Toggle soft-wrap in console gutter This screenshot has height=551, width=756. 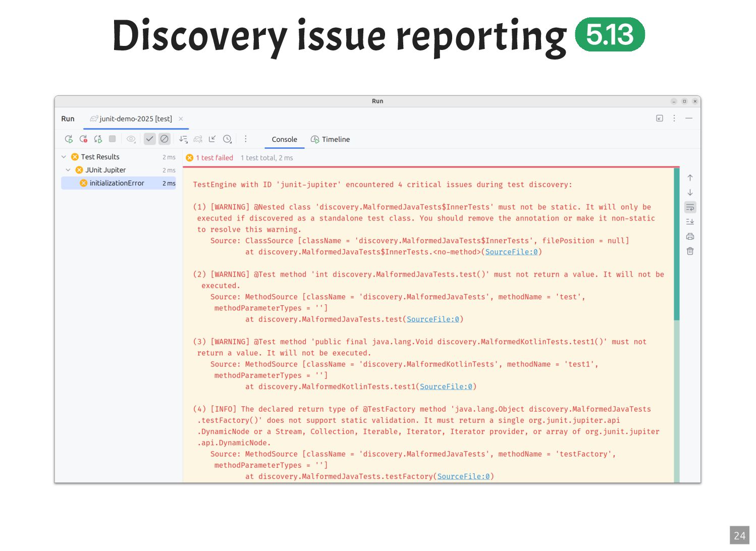point(690,207)
